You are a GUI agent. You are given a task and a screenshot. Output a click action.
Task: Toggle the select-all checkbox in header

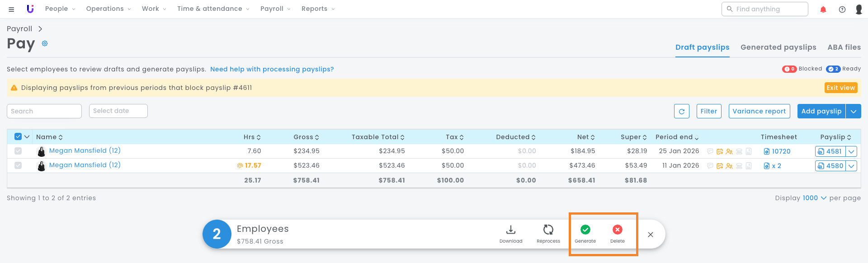tap(18, 136)
